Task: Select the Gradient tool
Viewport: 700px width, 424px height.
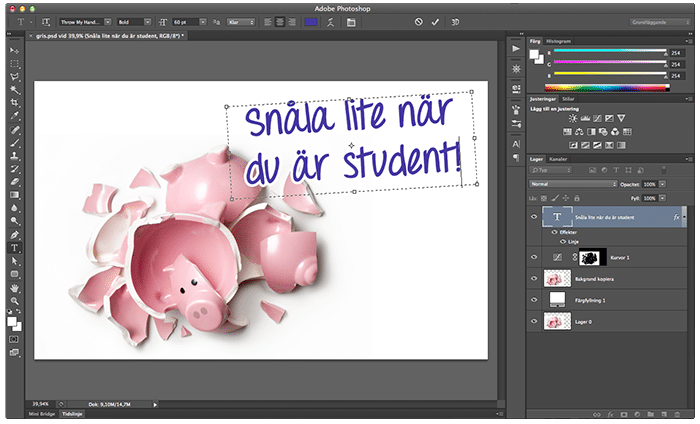Action: point(14,195)
